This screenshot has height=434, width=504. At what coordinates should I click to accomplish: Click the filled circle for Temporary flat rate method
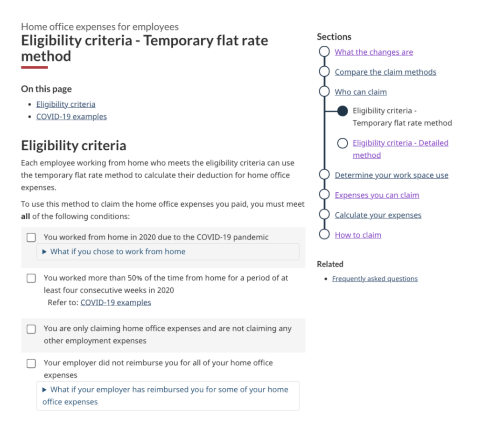click(343, 111)
